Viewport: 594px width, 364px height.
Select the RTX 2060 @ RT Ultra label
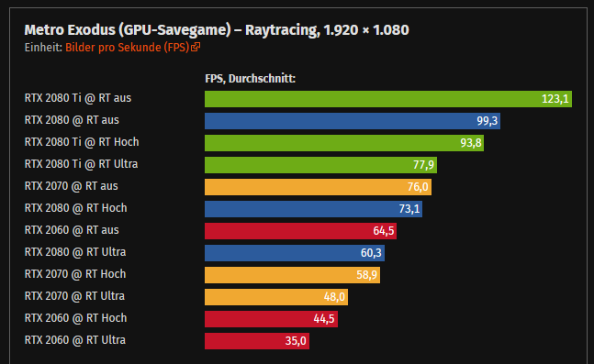click(x=75, y=340)
